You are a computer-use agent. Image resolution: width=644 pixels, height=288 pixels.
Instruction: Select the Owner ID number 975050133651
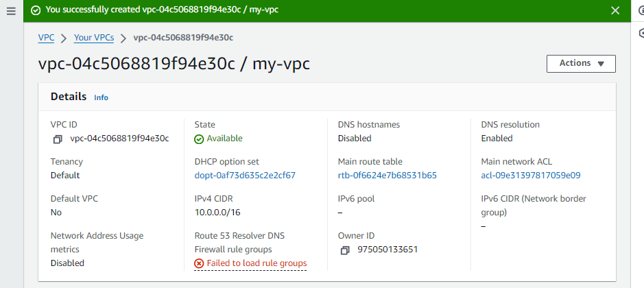(x=387, y=250)
